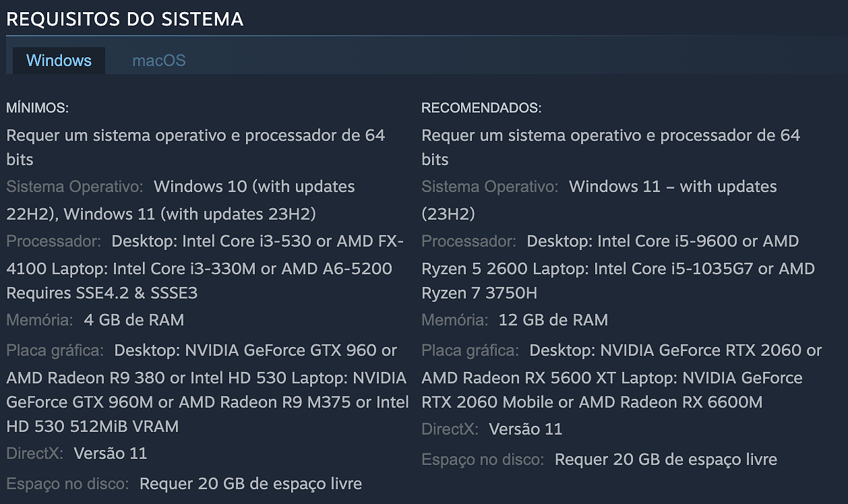This screenshot has width=848, height=504.
Task: Select the Espaço no disco label under MÍNIMOS
Action: point(64,484)
